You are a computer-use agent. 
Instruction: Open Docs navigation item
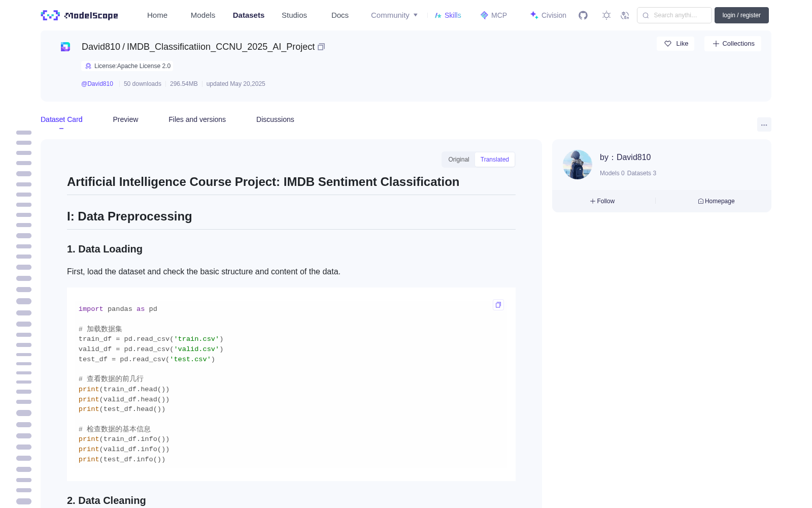[340, 15]
